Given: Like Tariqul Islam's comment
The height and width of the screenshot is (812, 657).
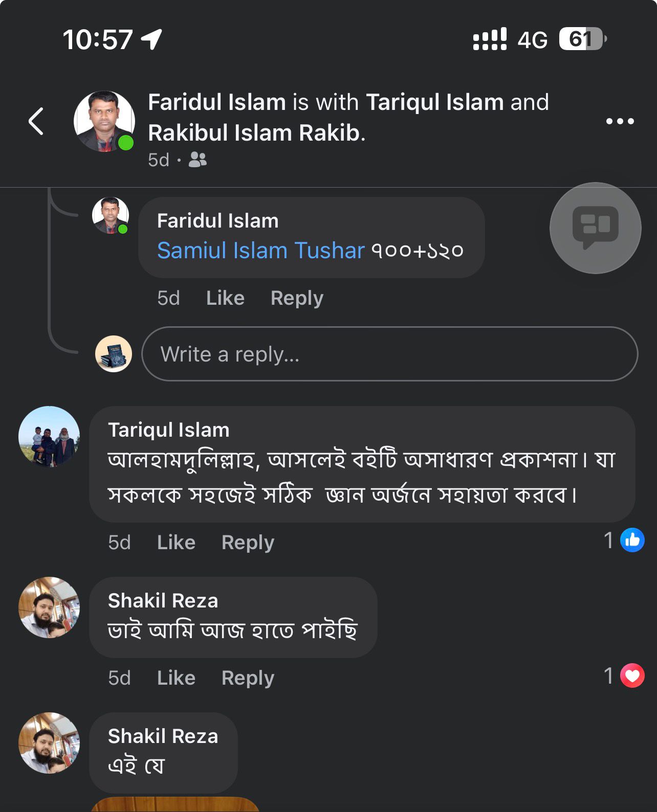Looking at the screenshot, I should pyautogui.click(x=176, y=543).
